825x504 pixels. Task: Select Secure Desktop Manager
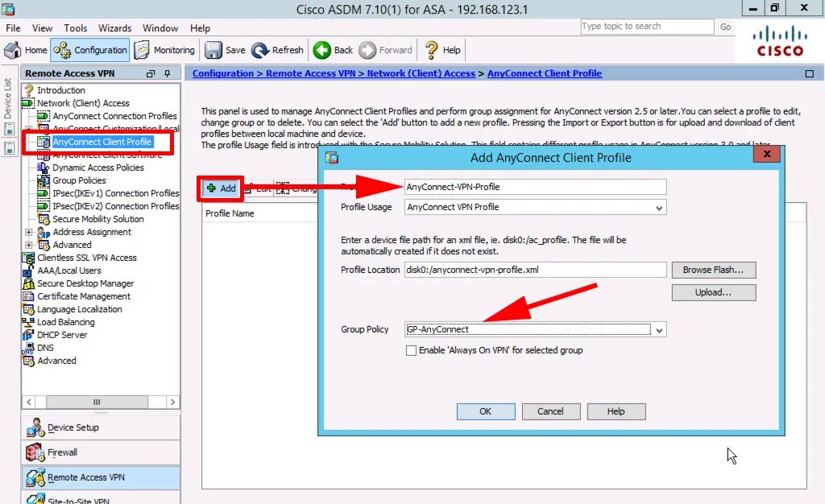[x=85, y=283]
